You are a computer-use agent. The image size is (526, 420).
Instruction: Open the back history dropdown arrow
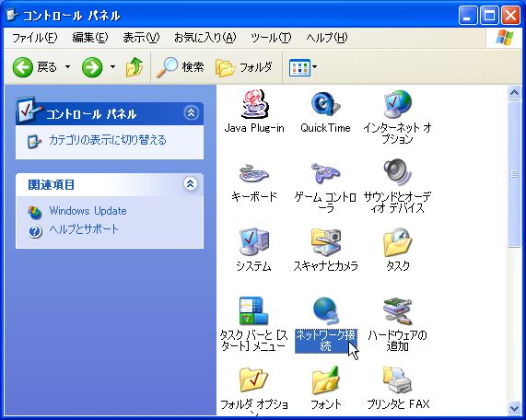(x=68, y=66)
